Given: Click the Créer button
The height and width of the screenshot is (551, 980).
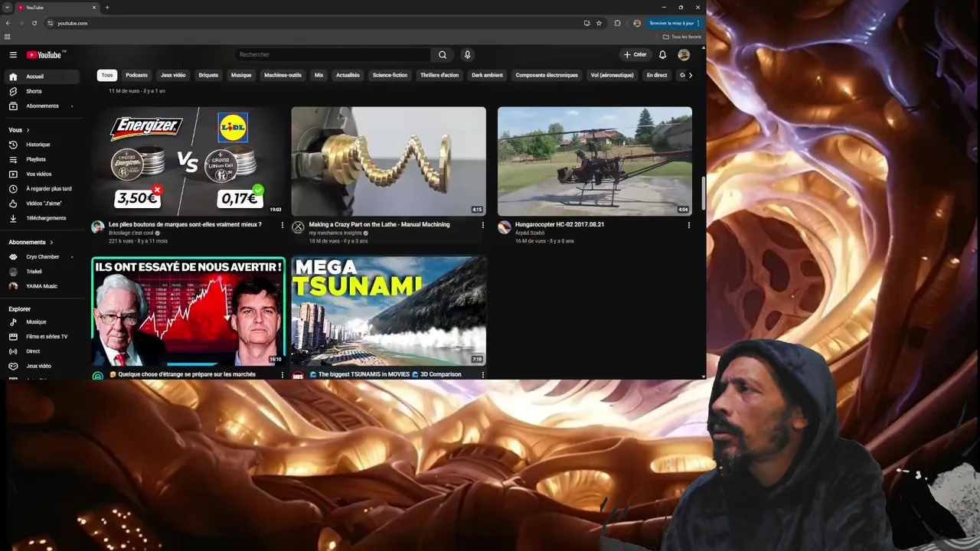Looking at the screenshot, I should coord(635,54).
